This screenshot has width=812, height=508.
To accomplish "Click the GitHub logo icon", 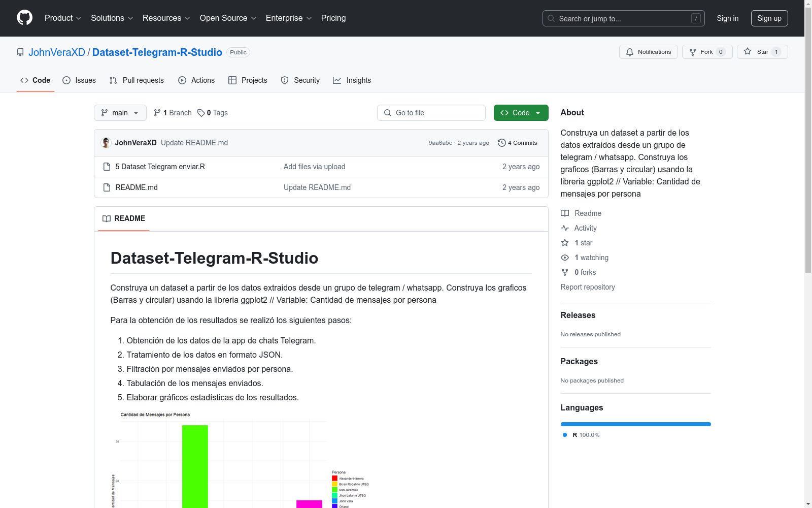I will [x=24, y=18].
